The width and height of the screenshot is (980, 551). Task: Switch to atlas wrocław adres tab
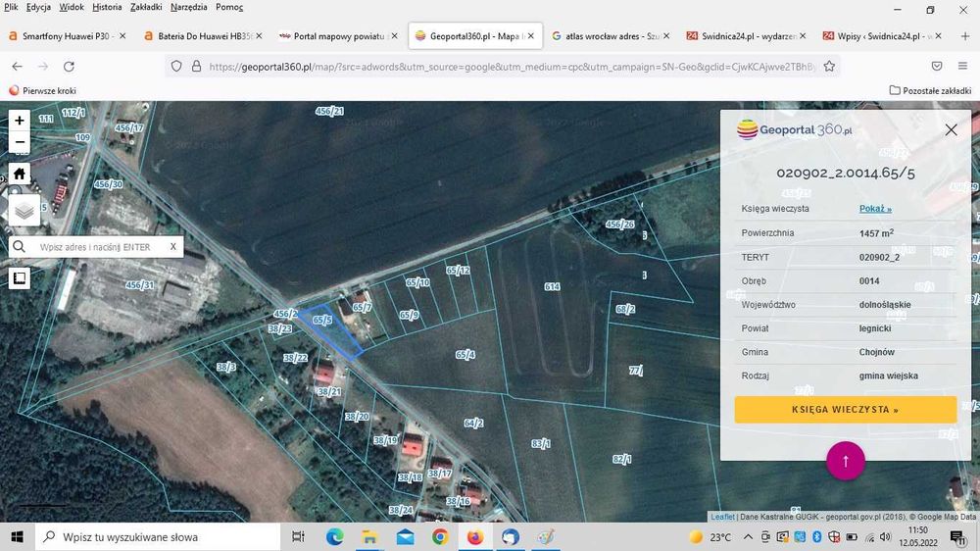coord(610,36)
